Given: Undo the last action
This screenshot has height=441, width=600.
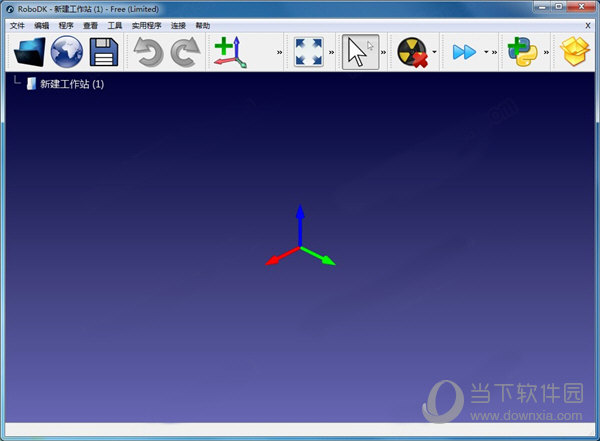Looking at the screenshot, I should [x=148, y=52].
